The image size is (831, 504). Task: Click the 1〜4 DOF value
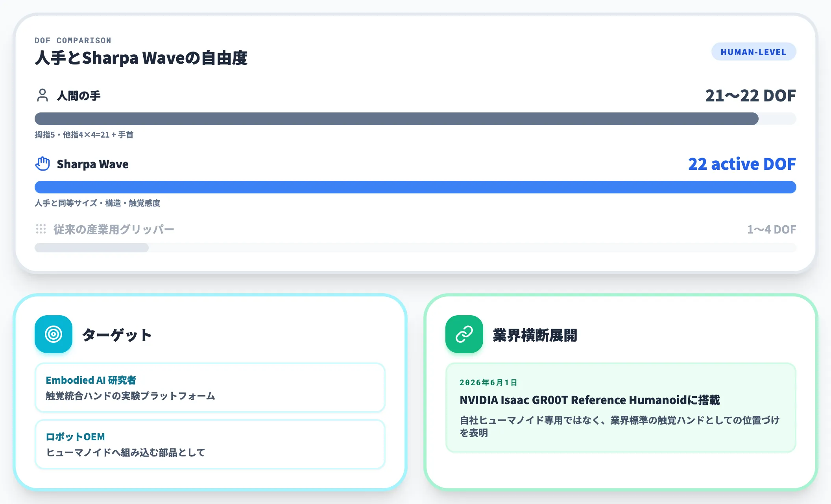(x=772, y=229)
